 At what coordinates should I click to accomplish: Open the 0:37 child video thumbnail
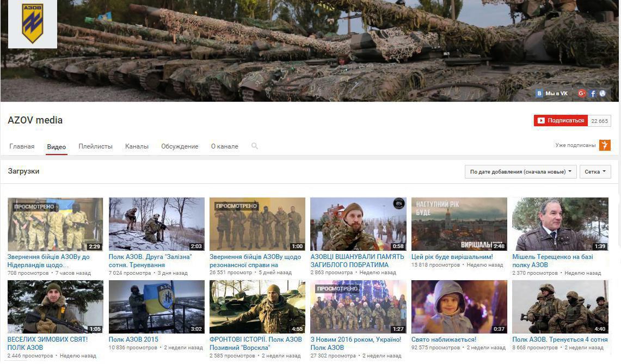click(459, 307)
